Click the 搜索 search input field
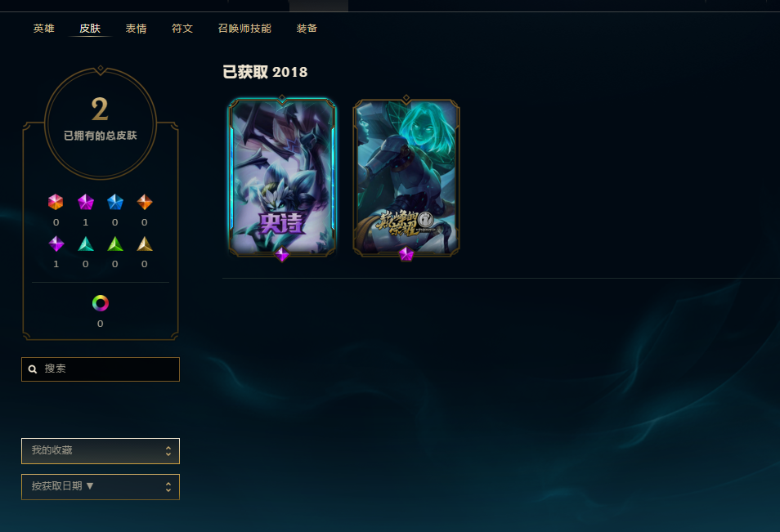Image resolution: width=780 pixels, height=532 pixels. (101, 369)
